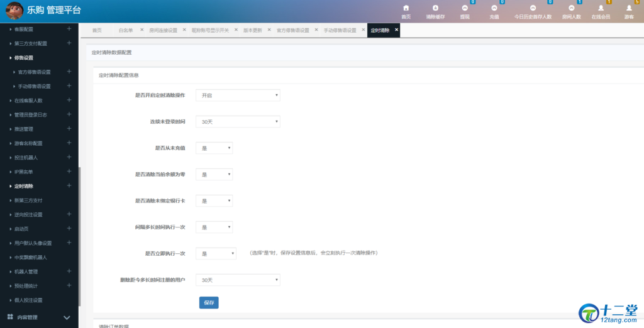Click the plus icon next to 用户默认头像设置

pyautogui.click(x=69, y=243)
